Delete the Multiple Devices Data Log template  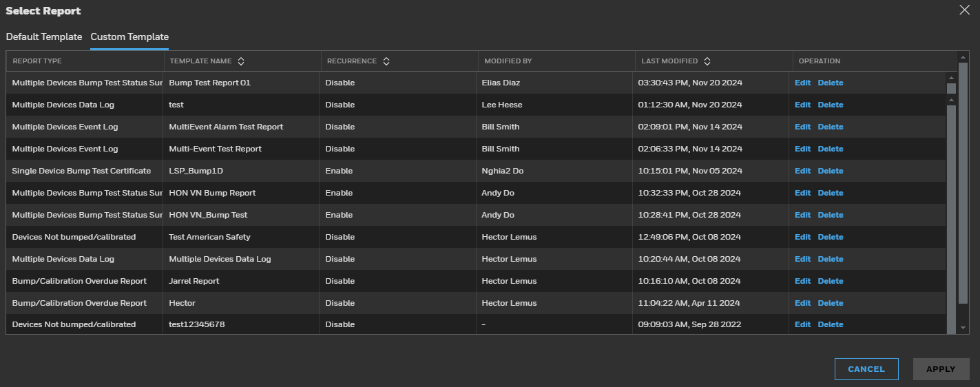click(831, 259)
